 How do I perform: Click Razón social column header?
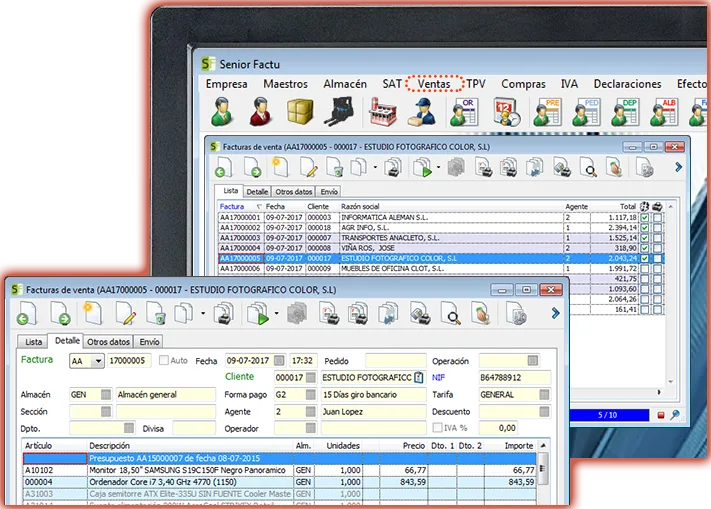click(360, 206)
